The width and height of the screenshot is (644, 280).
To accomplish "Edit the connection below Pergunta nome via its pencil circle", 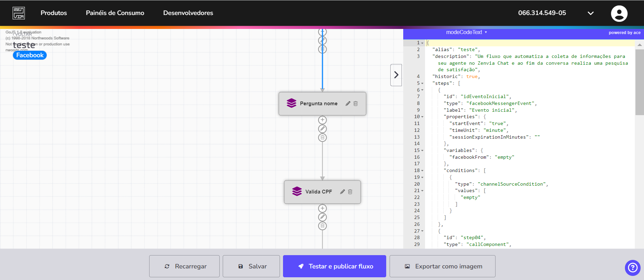I will (323, 129).
